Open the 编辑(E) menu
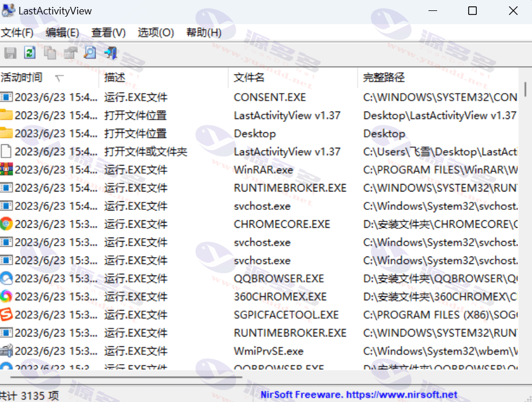This screenshot has height=402, width=532. (62, 33)
